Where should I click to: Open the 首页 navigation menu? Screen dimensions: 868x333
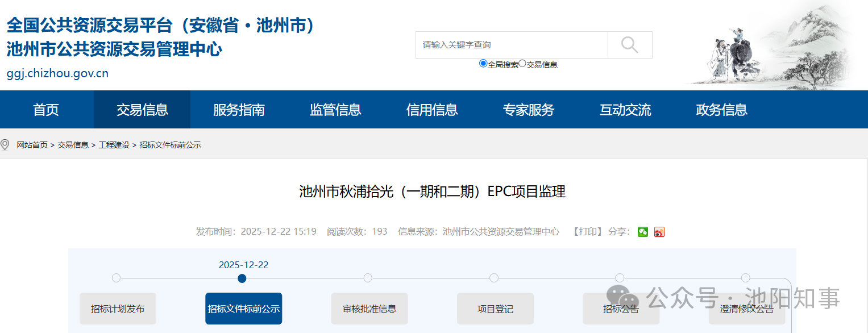click(46, 110)
